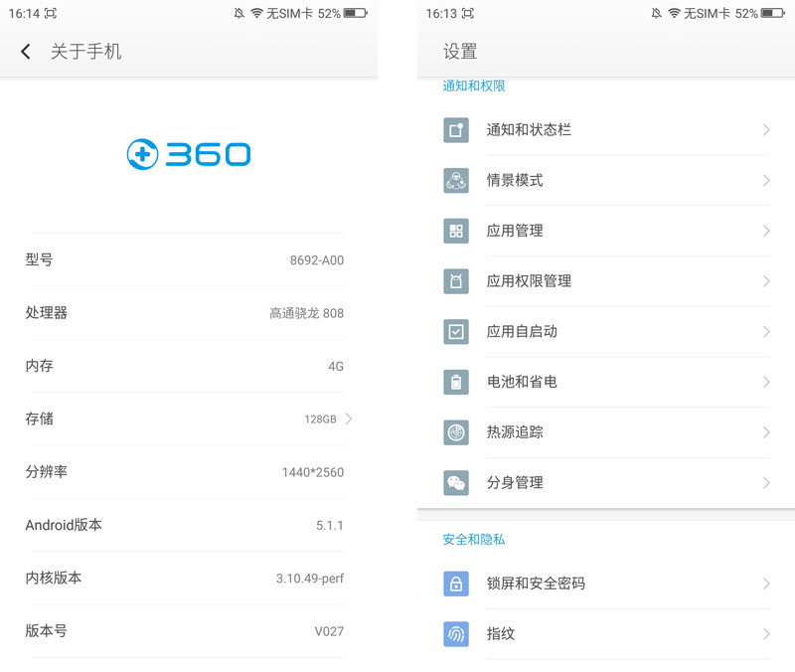Open the 锁屏和安全密码 lock icon

[x=455, y=584]
